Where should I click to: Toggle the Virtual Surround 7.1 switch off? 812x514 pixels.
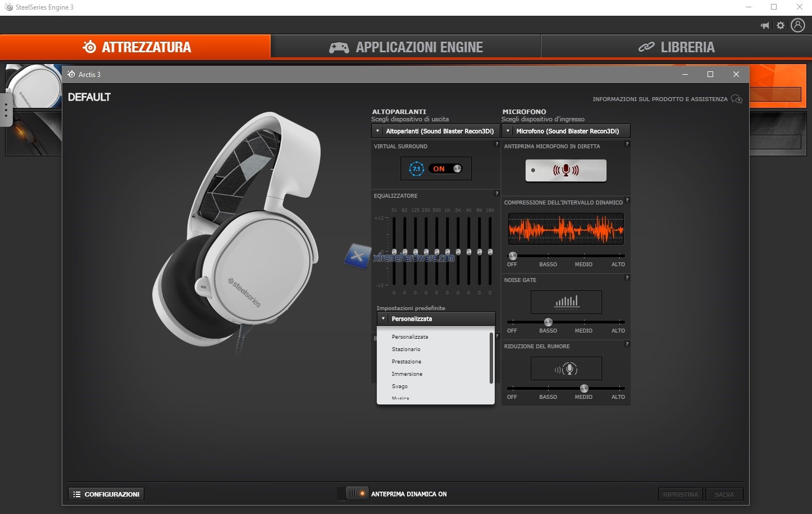pyautogui.click(x=446, y=169)
